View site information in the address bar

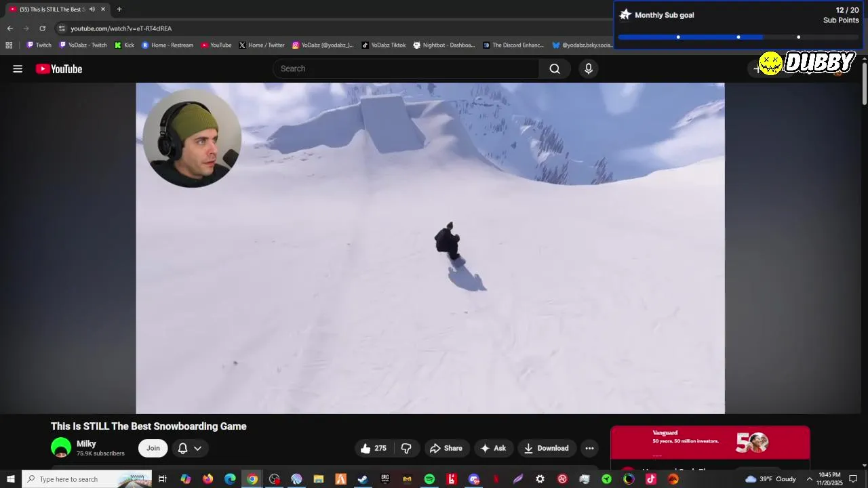pos(62,28)
